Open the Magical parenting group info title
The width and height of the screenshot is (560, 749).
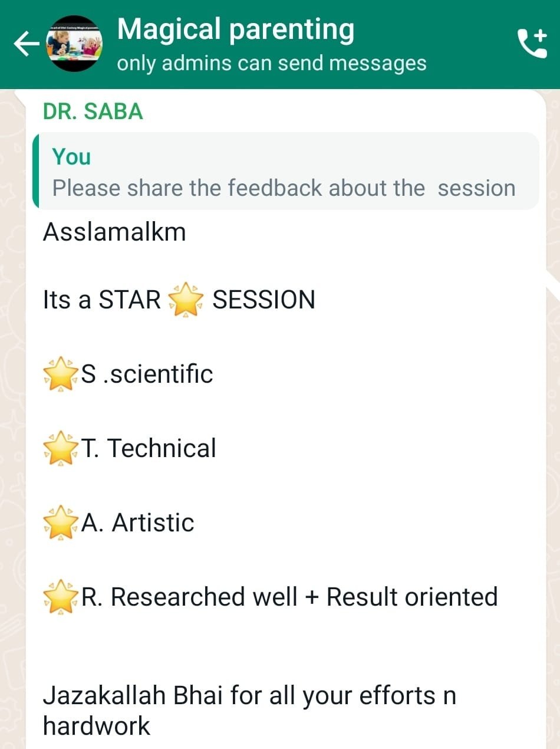(236, 29)
